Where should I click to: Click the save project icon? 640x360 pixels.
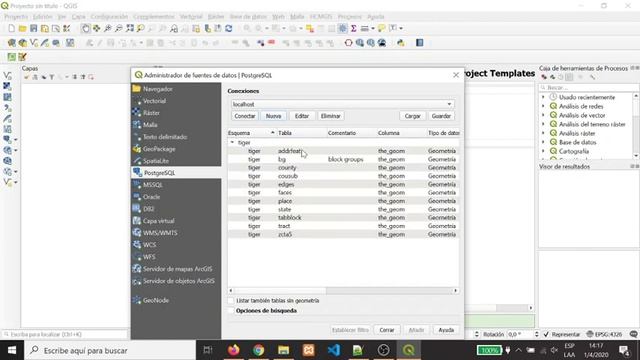pos(33,28)
